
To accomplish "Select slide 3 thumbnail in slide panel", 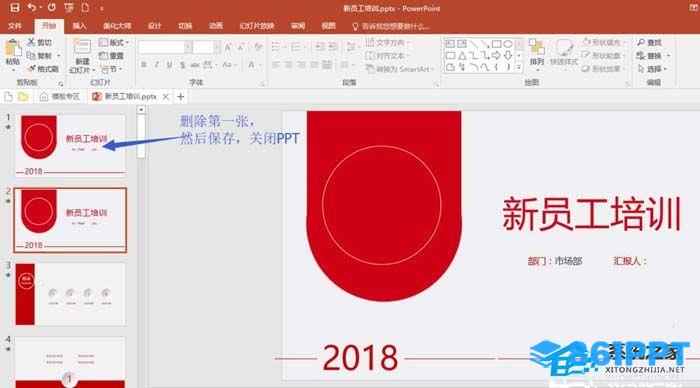I will 70,294.
